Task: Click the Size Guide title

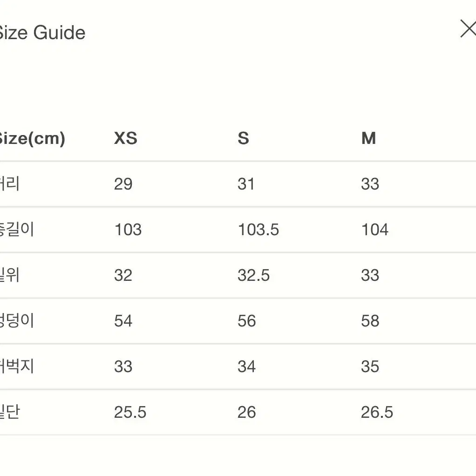Action: 42,33
